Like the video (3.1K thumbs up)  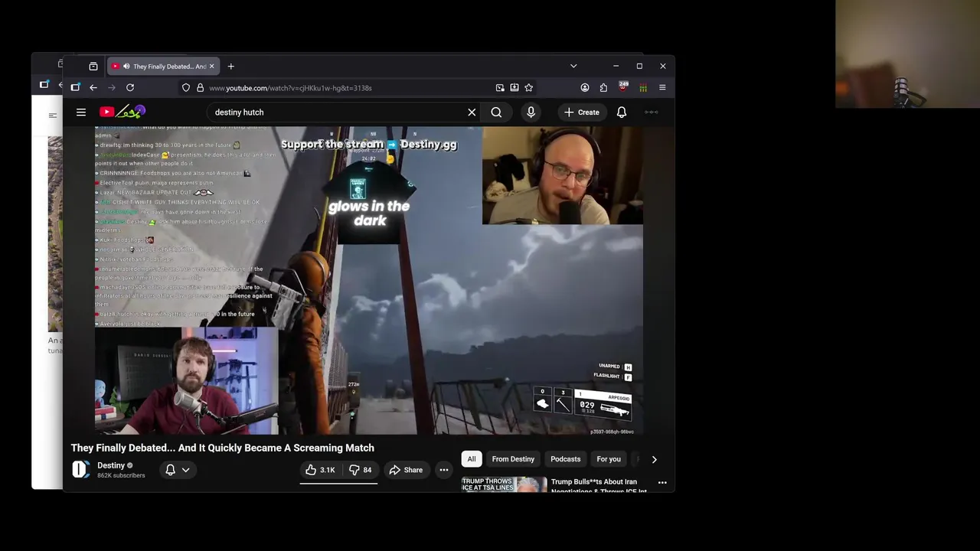(x=319, y=470)
